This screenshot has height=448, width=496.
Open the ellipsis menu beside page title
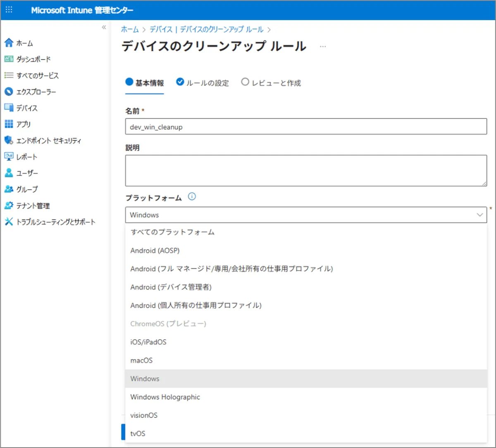pos(323,47)
